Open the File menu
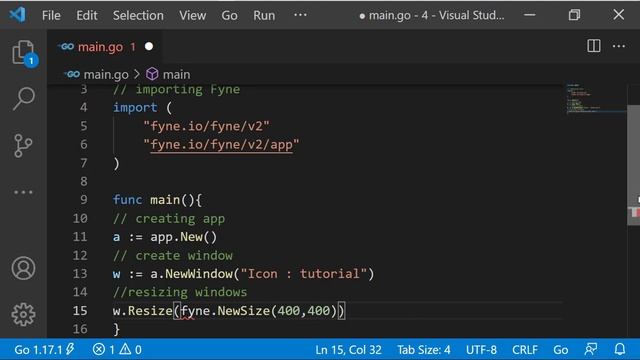640x360 pixels. [x=51, y=16]
